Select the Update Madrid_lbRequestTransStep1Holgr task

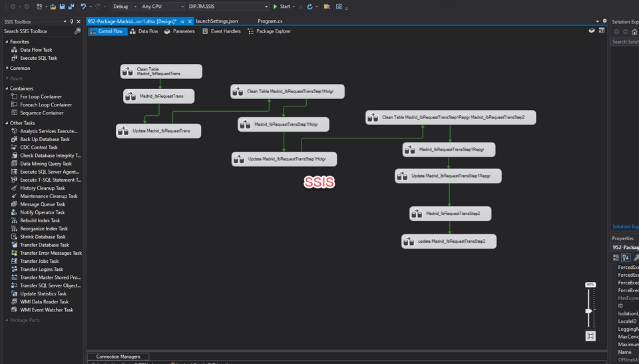(284, 159)
